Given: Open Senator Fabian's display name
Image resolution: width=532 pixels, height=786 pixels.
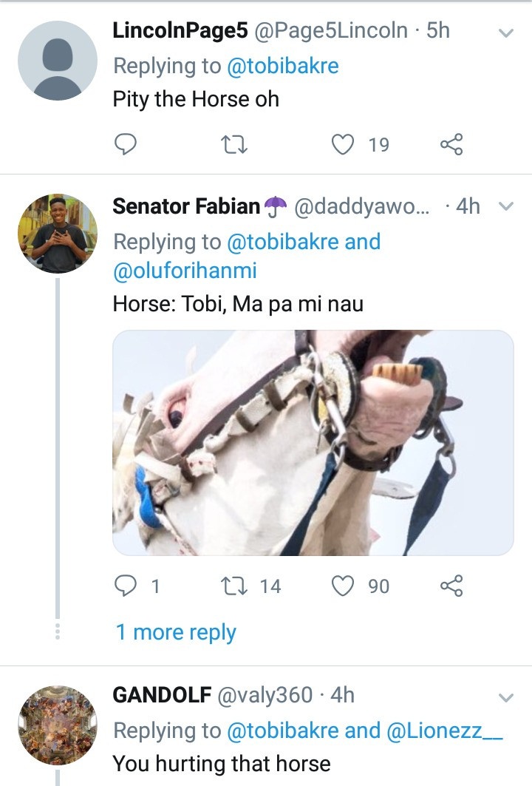Looking at the screenshot, I should coord(186,207).
